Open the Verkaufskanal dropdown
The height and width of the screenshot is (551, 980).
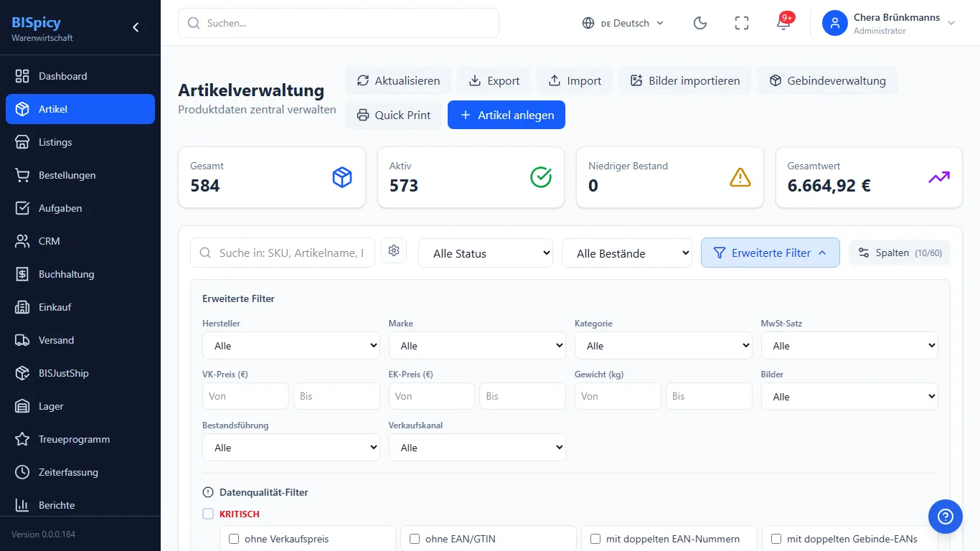click(x=477, y=448)
